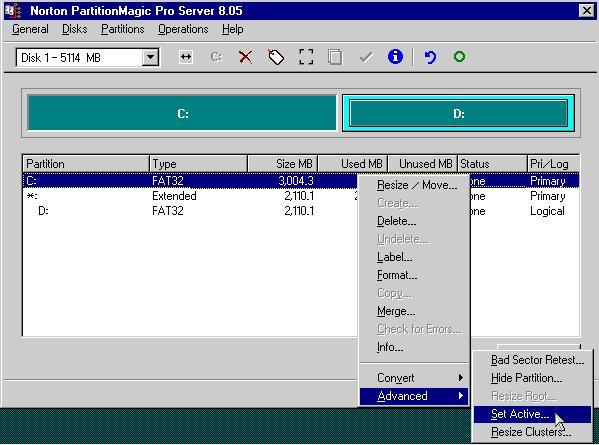This screenshot has height=445, width=599.
Task: Click the Status column header
Action: pyautogui.click(x=492, y=164)
